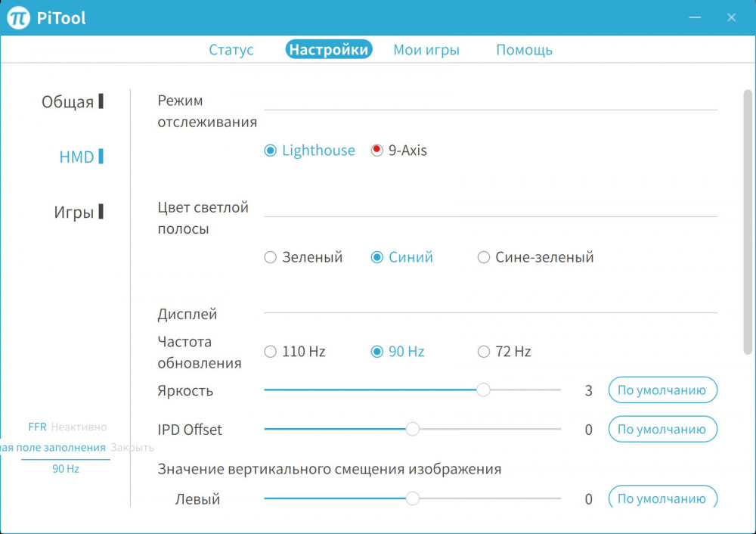Reset Левый offset using По умолчанию
Screen dimensions: 756x534
[x=662, y=498]
